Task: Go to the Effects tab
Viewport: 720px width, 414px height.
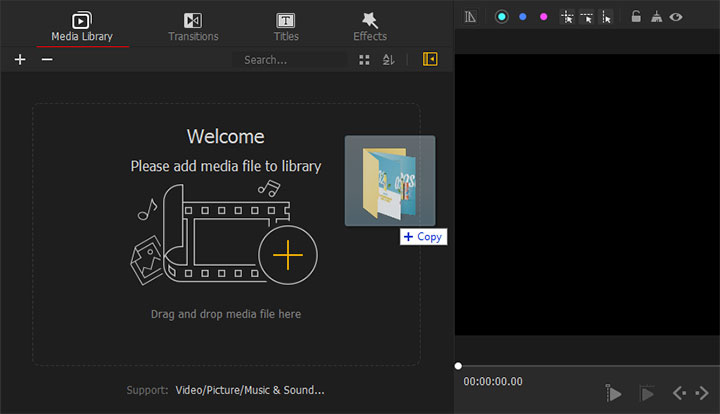Action: point(370,27)
